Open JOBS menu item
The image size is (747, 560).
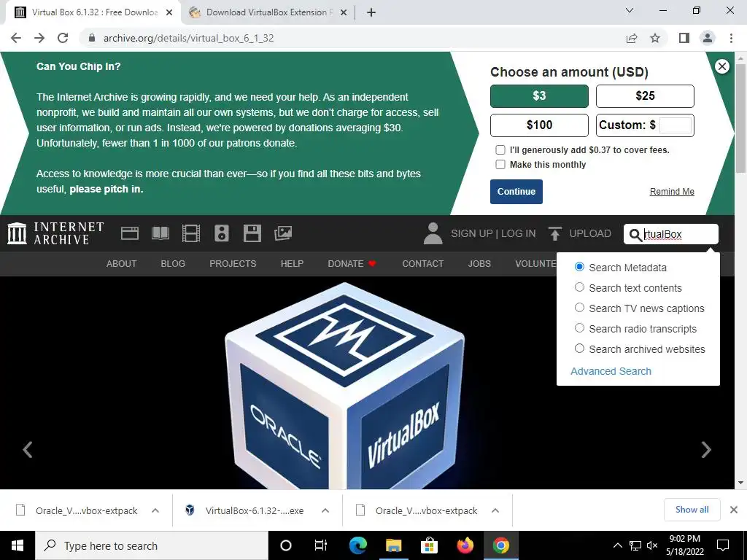click(x=479, y=264)
